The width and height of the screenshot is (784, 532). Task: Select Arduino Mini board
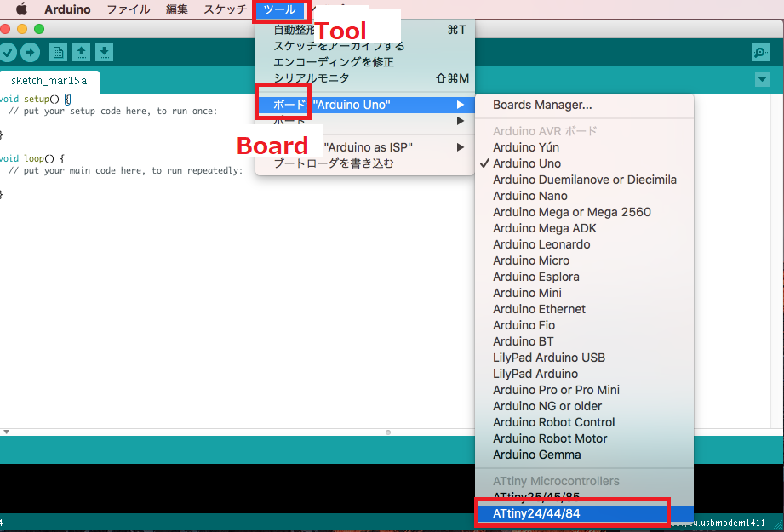[x=584, y=293]
